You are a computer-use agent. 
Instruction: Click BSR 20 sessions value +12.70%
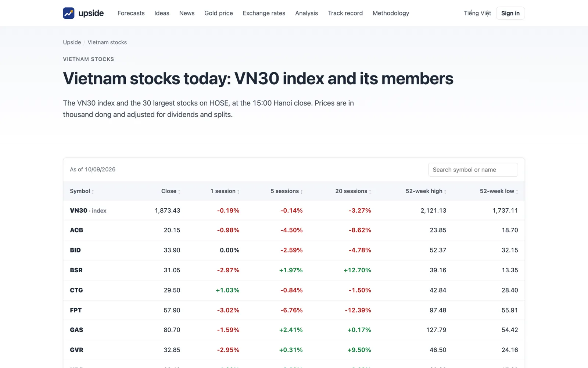358,270
